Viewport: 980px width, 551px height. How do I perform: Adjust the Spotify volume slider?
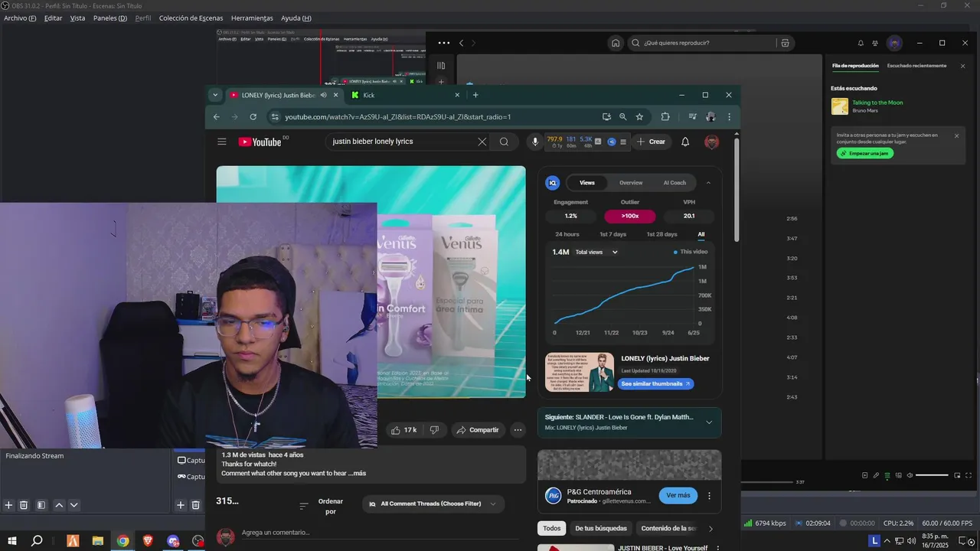[932, 475]
